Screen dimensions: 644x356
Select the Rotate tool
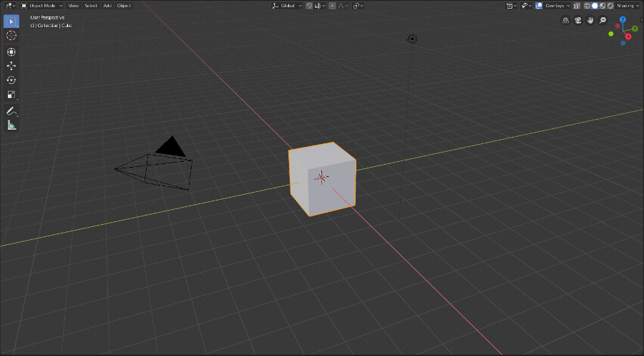11,80
